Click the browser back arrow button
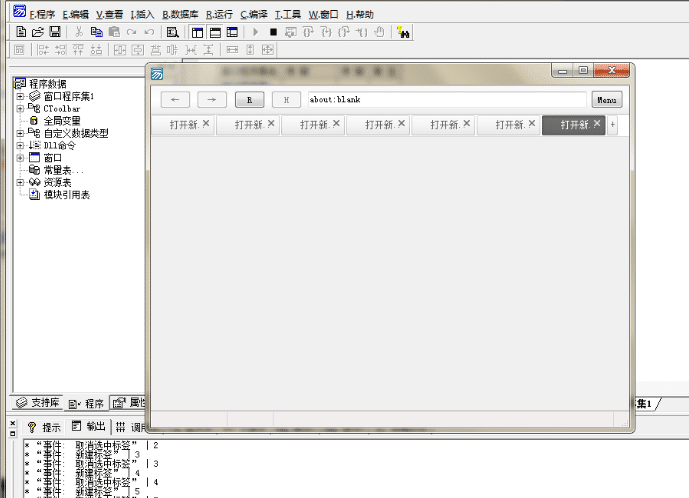This screenshot has width=689, height=498. tap(175, 99)
